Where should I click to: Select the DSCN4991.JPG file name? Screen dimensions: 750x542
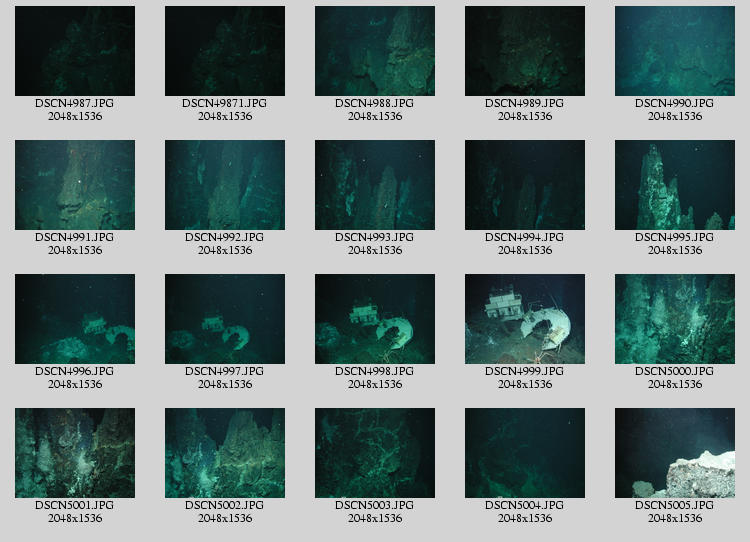(x=75, y=237)
